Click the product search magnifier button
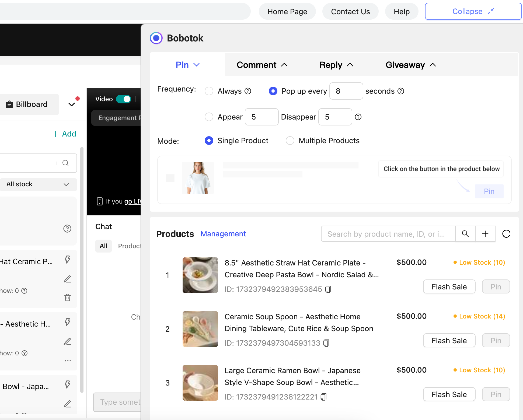Image resolution: width=523 pixels, height=420 pixels. coord(465,234)
